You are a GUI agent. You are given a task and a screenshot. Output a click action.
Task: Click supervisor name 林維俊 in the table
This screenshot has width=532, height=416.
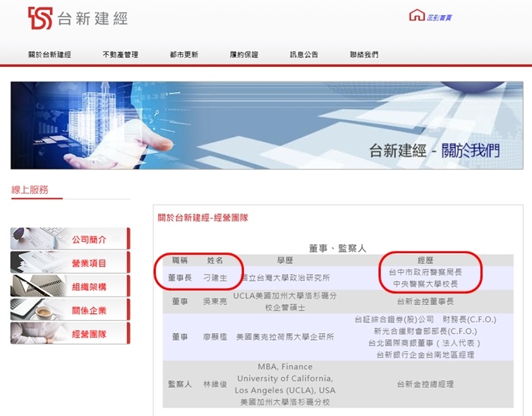215,384
